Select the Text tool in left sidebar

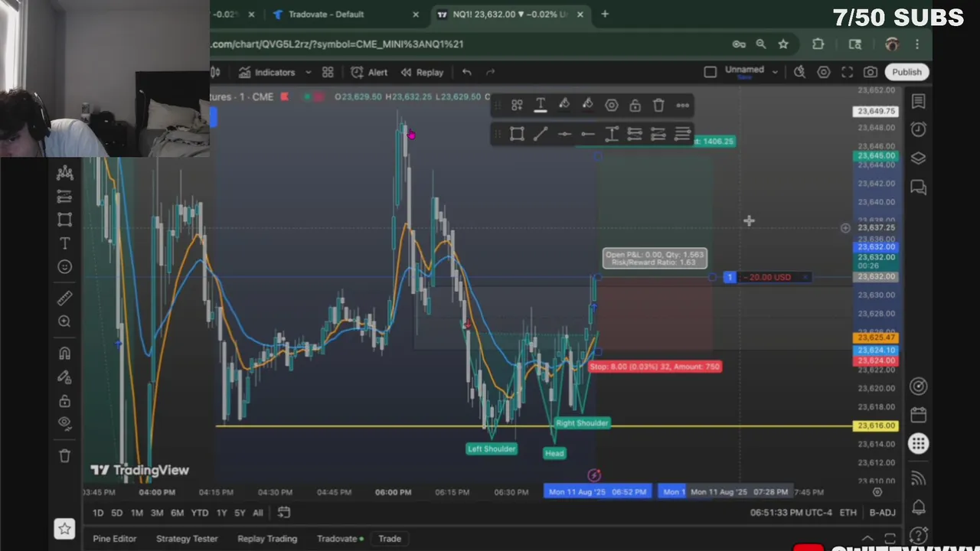[64, 243]
